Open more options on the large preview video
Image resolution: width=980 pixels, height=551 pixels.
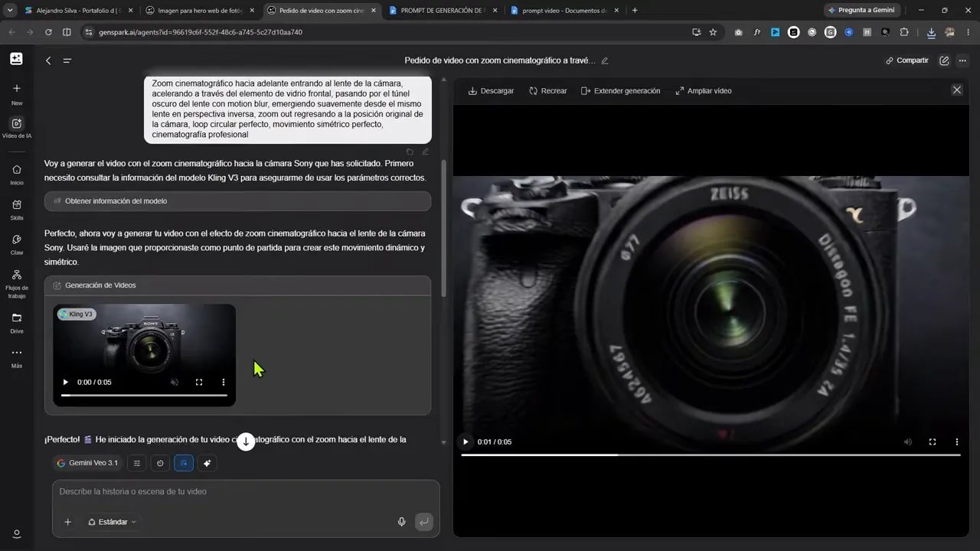[957, 442]
